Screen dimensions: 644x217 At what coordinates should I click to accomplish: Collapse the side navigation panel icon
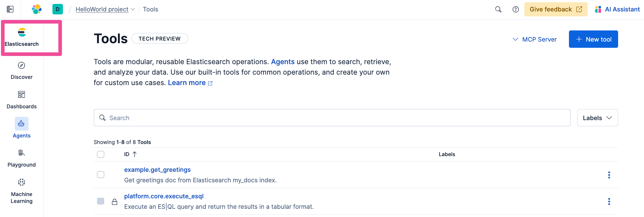pos(10,9)
